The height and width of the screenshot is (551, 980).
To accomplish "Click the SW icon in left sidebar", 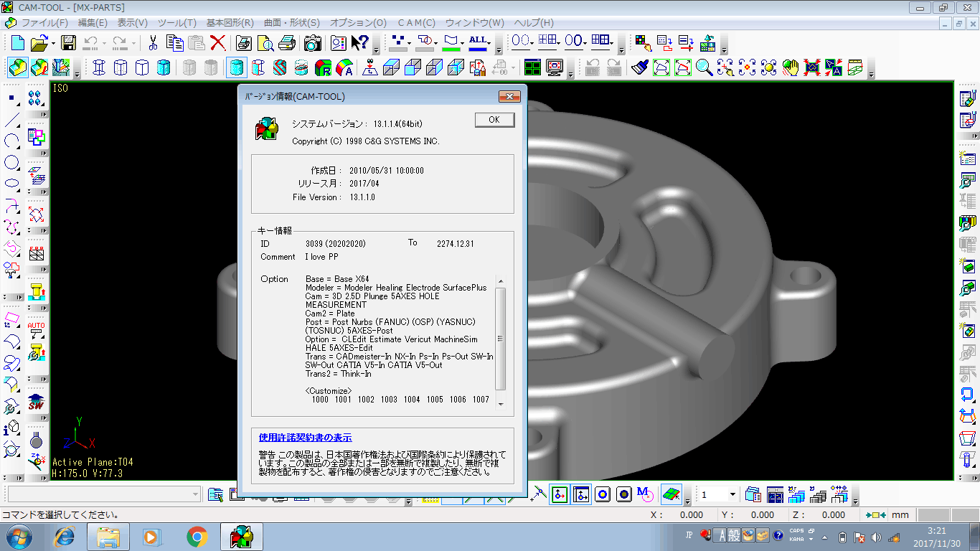I will [x=36, y=402].
